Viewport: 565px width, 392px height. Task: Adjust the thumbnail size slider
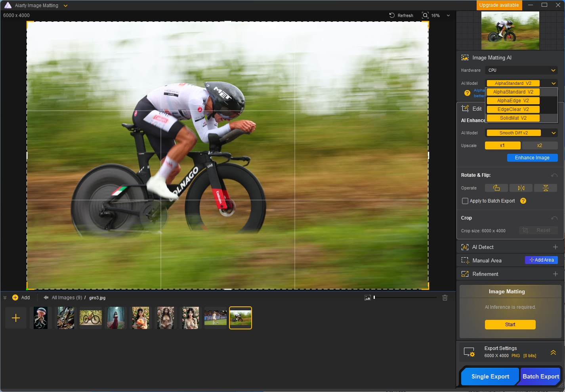[374, 297]
